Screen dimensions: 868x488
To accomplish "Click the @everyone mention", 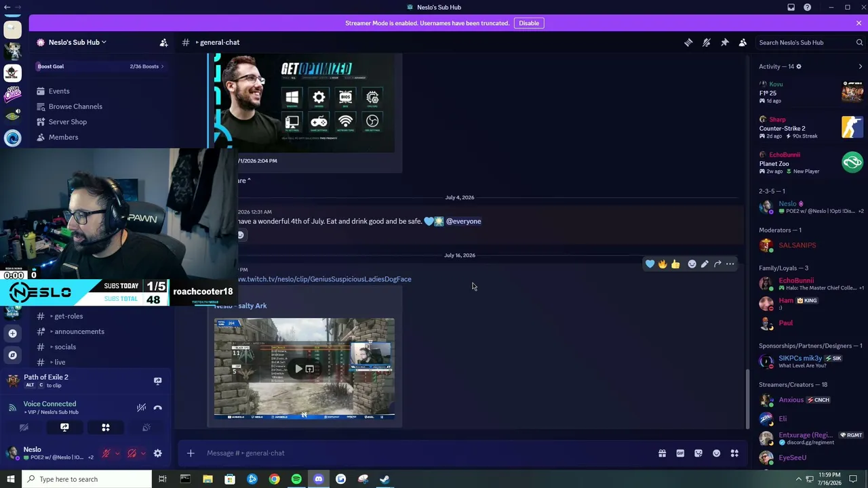I will (463, 221).
